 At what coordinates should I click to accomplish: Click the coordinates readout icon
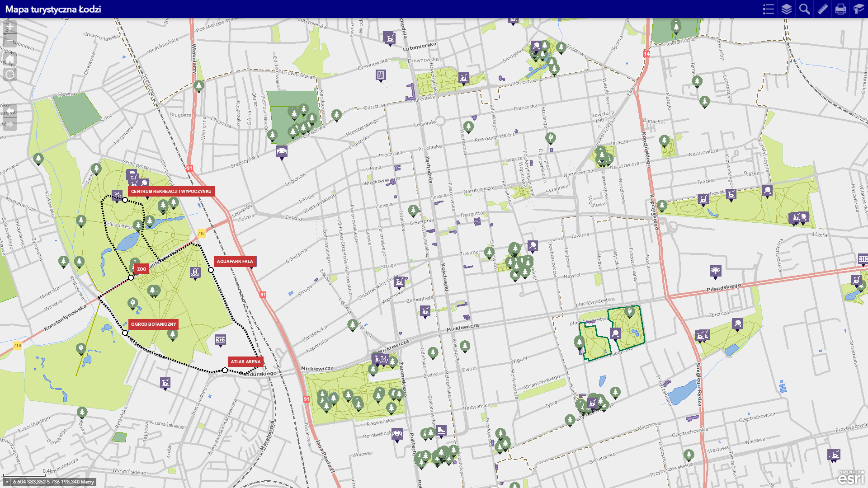point(7,482)
